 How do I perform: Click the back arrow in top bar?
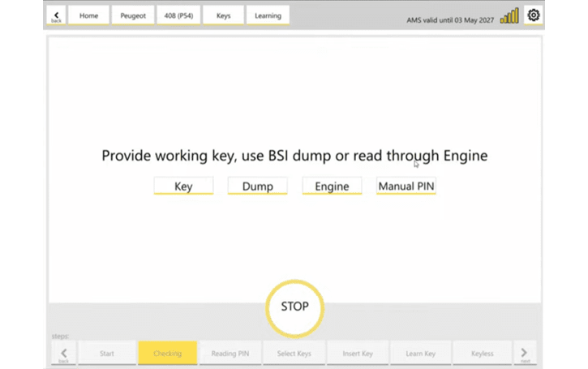tap(56, 16)
